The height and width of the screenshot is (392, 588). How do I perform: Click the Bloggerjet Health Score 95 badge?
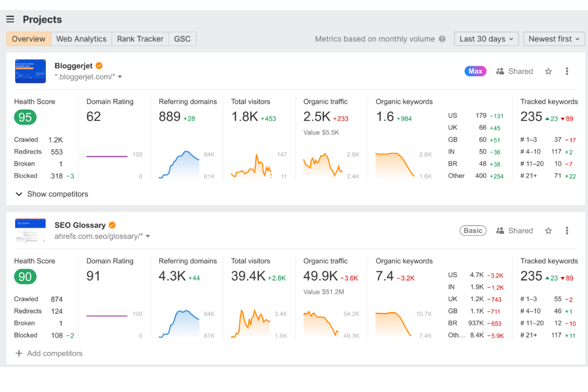[x=25, y=117]
